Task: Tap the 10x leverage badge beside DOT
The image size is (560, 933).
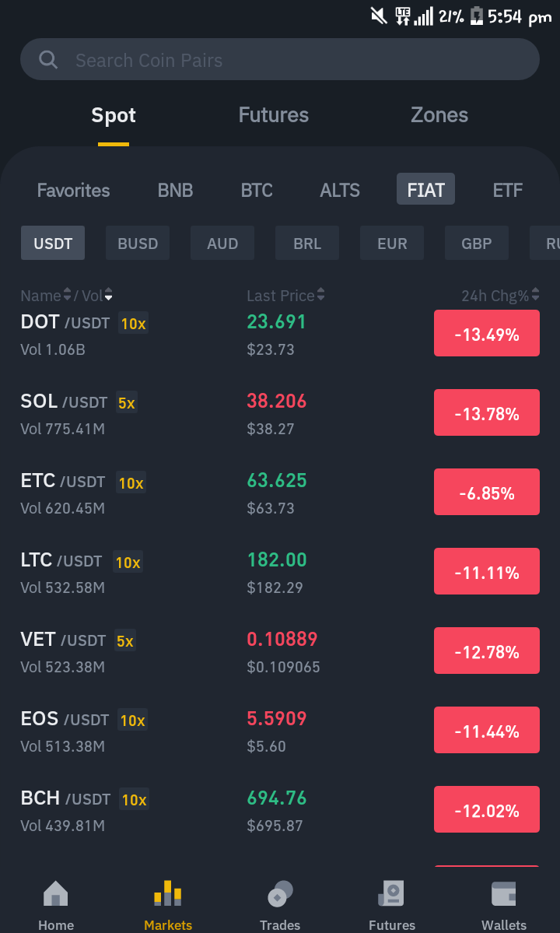Action: (133, 323)
